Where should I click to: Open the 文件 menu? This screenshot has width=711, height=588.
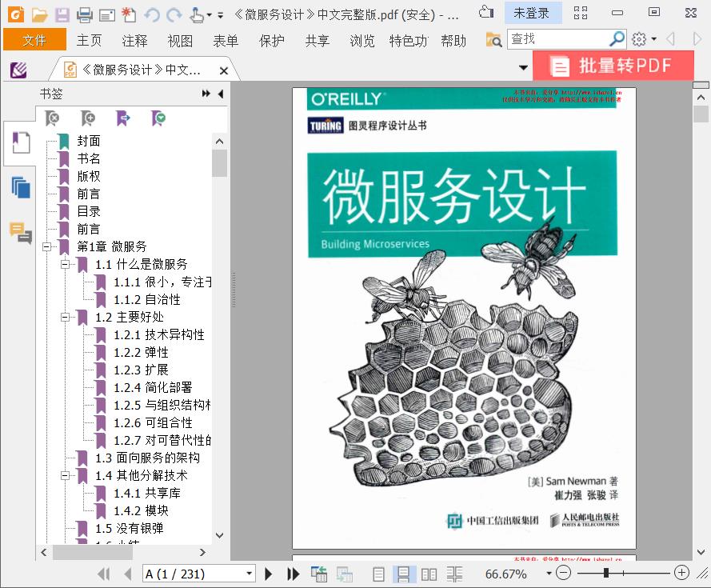click(x=34, y=40)
